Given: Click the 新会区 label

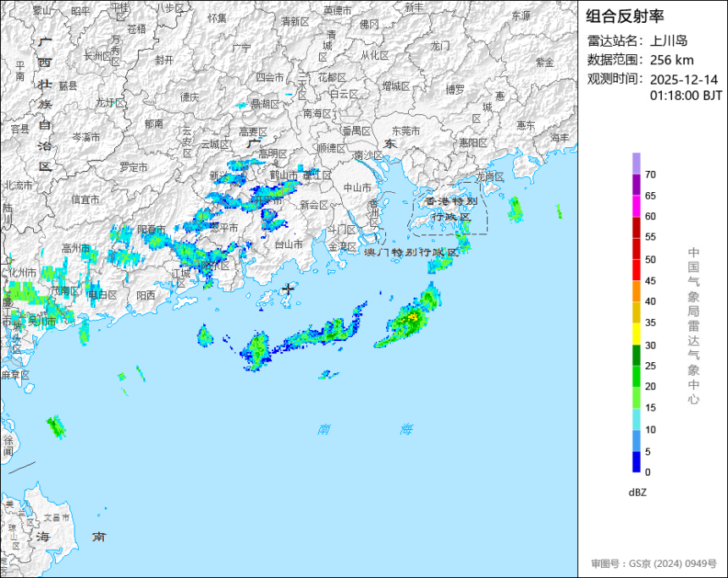Looking at the screenshot, I should [x=313, y=205].
